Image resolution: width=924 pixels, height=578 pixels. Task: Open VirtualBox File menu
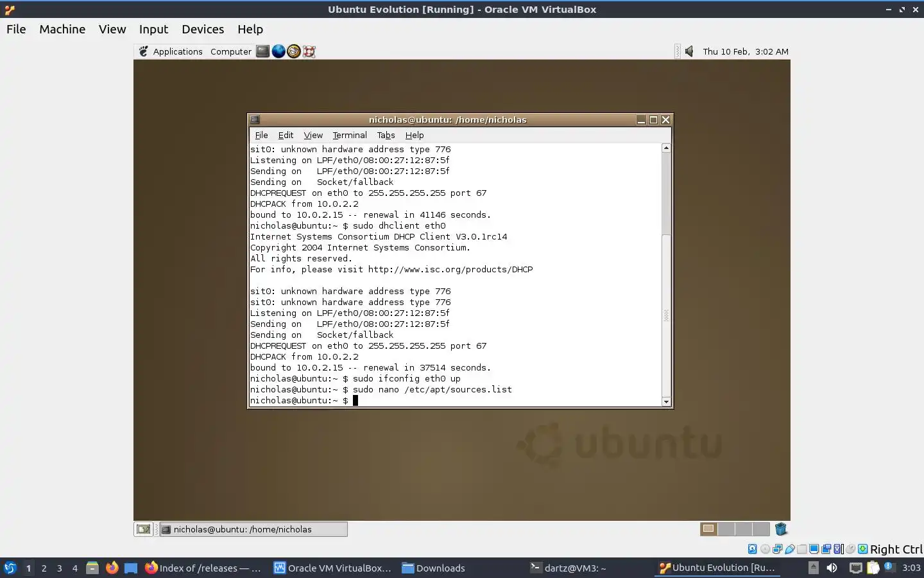click(x=16, y=29)
